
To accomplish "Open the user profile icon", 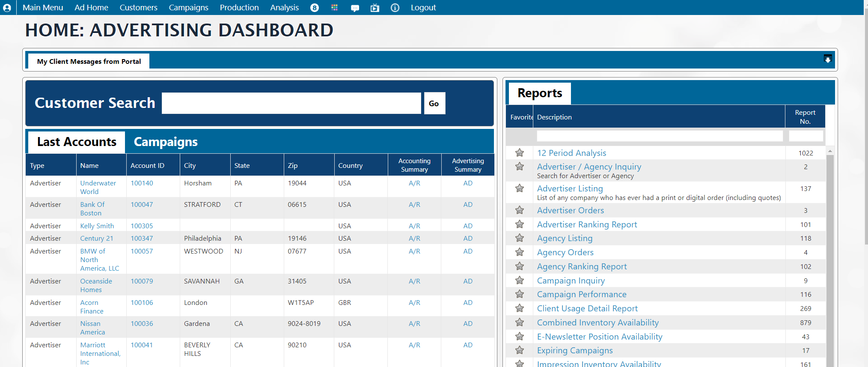I will click(7, 8).
